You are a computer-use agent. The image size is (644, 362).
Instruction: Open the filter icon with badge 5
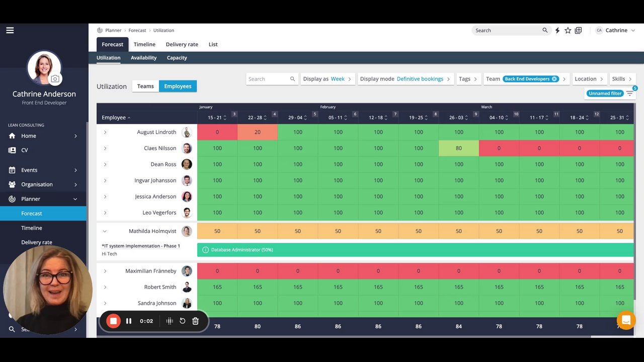click(630, 94)
